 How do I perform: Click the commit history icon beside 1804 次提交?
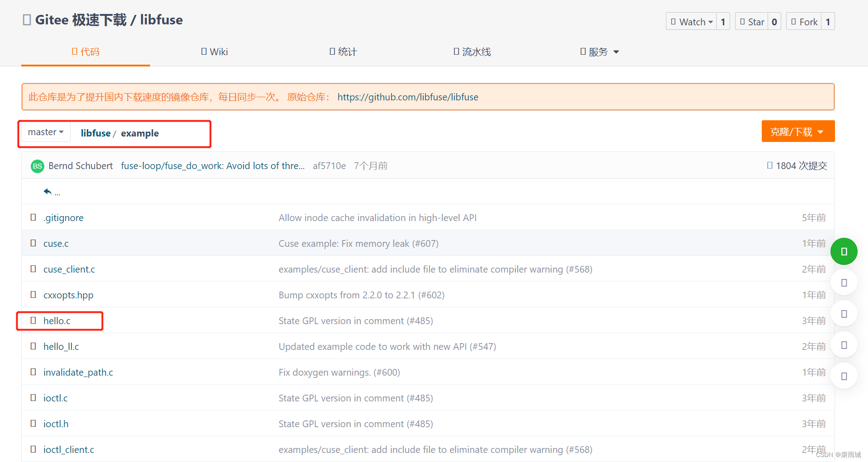coord(770,165)
